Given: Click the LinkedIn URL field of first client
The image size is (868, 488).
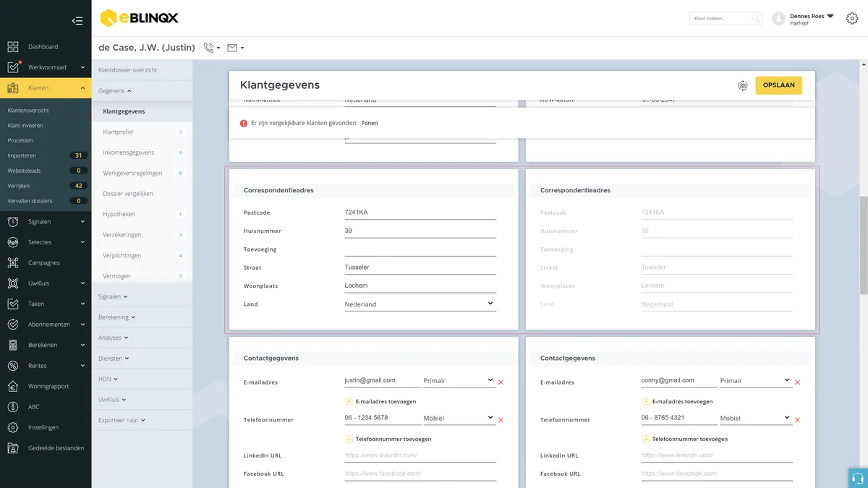Looking at the screenshot, I should (420, 455).
